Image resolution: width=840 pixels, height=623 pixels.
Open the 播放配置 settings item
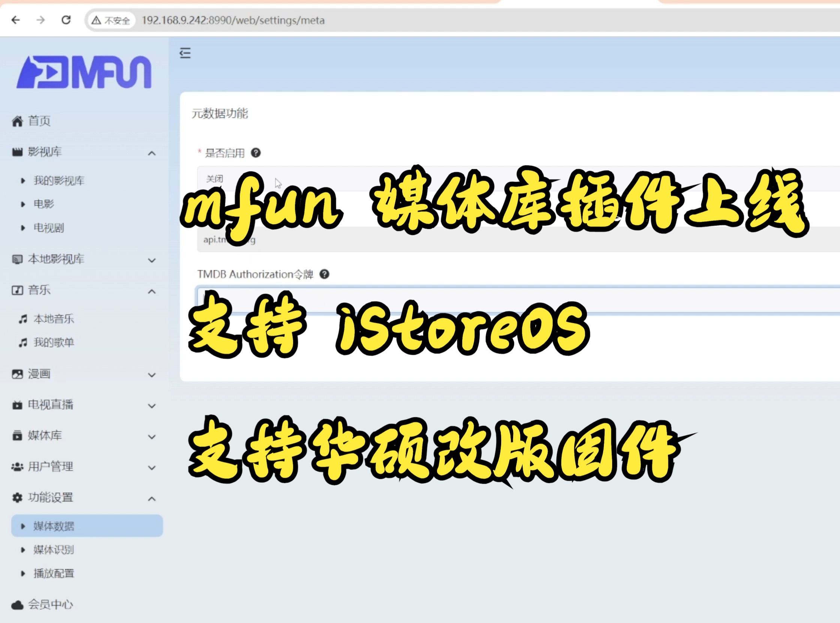(x=54, y=574)
